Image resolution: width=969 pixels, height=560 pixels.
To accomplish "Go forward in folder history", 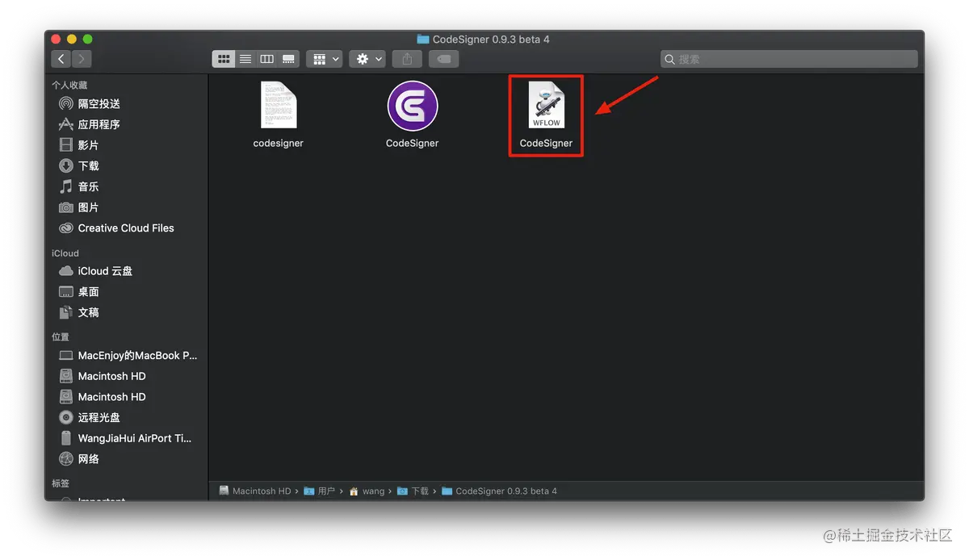I will click(x=82, y=59).
